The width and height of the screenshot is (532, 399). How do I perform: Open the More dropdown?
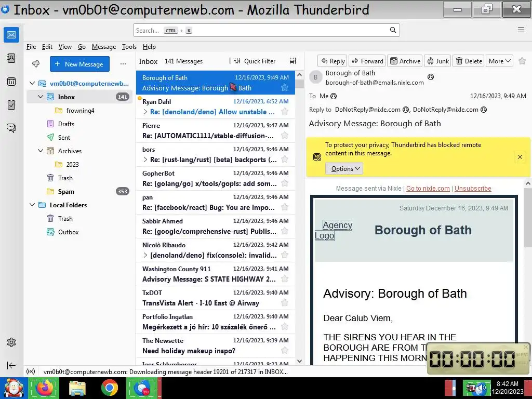(x=499, y=61)
